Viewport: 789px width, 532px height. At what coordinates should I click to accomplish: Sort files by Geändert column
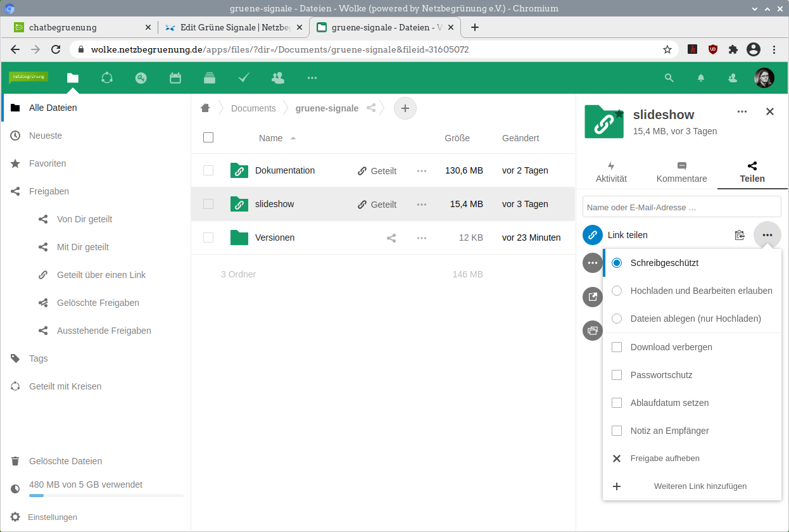521,138
